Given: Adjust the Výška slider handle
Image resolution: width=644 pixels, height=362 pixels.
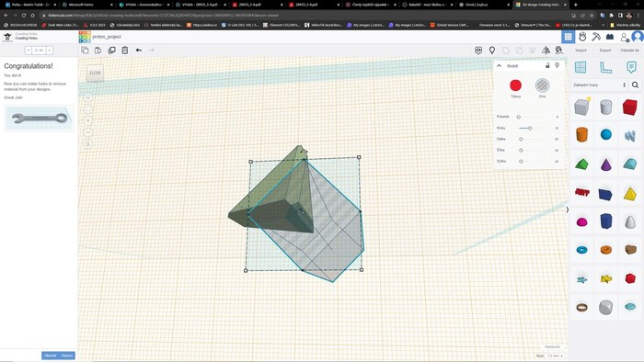Looking at the screenshot, I should [521, 161].
